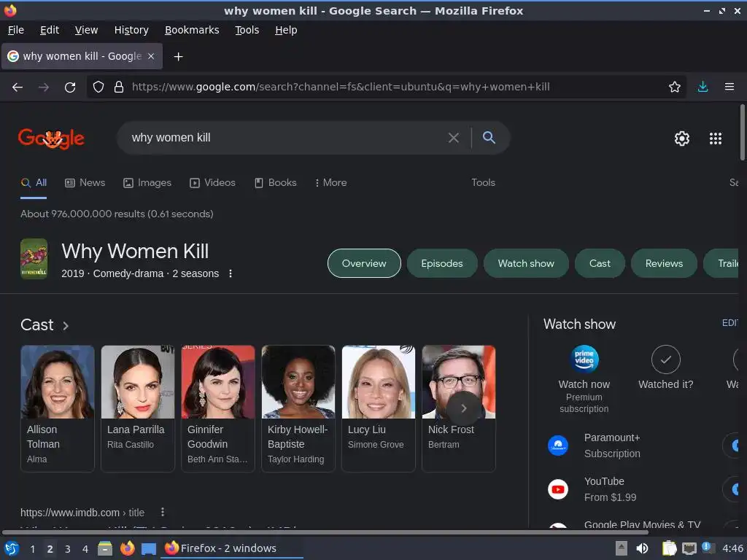The height and width of the screenshot is (560, 747).
Task: Click the EDIT link in Watch show
Action: coord(729,323)
